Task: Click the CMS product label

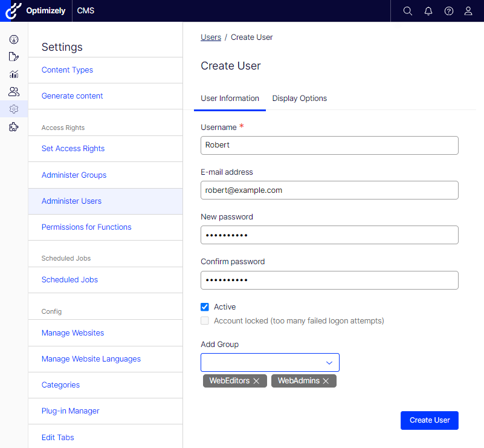Action: tap(86, 11)
